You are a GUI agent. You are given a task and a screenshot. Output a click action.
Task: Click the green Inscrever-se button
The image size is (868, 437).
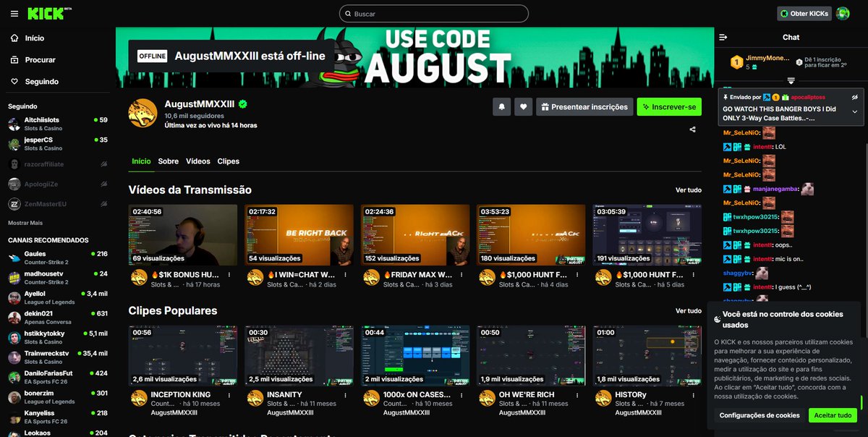[x=669, y=107]
